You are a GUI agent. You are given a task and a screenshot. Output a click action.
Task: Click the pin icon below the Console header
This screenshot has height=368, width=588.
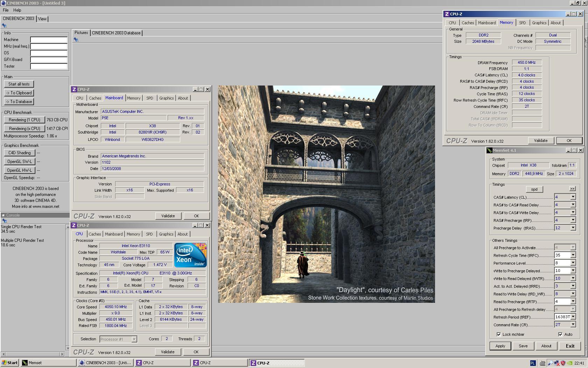[x=4, y=221]
